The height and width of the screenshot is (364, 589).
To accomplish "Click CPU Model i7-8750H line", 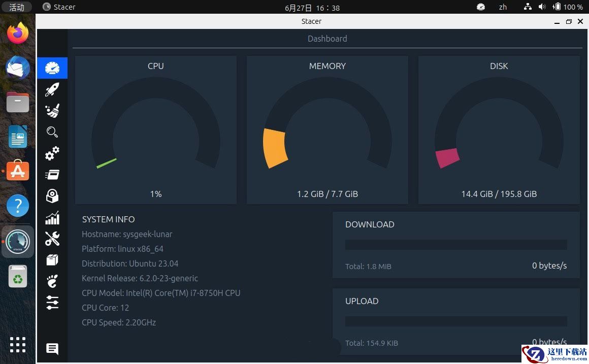I will tap(161, 292).
